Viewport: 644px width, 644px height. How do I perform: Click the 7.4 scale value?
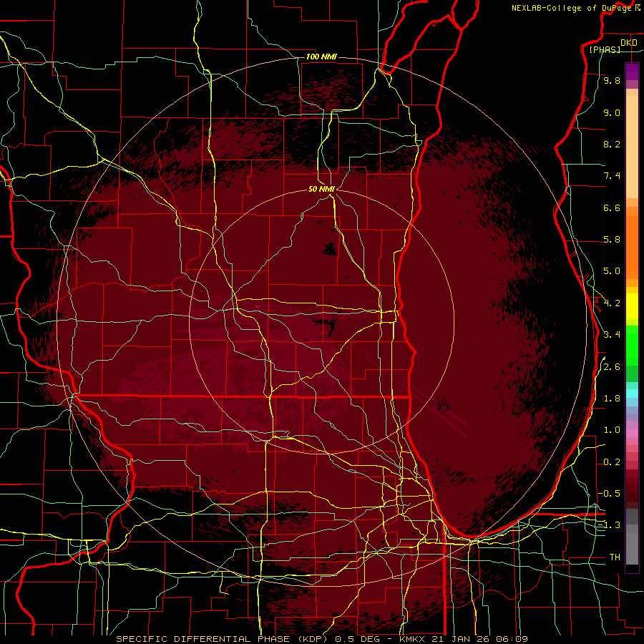[x=612, y=176]
